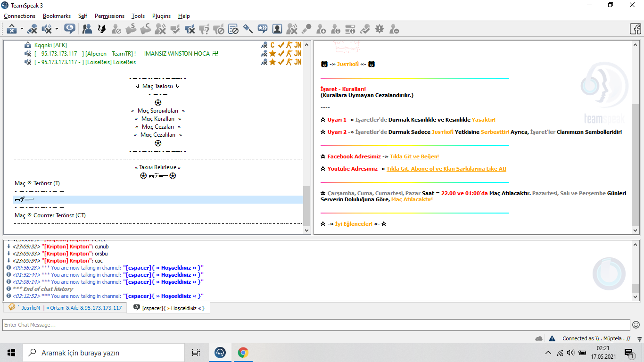644x362 pixels.
Task: Open the Connections menu
Action: point(20,16)
